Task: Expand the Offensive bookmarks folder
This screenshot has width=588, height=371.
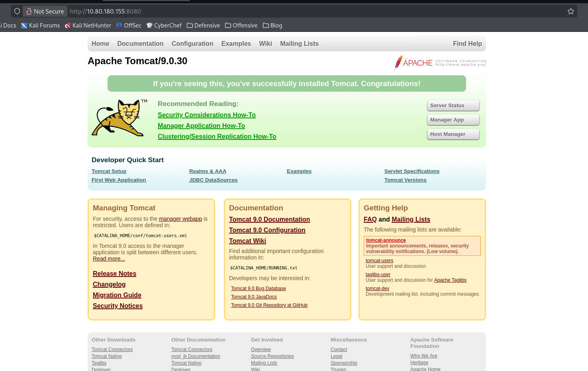Action: pyautogui.click(x=241, y=26)
